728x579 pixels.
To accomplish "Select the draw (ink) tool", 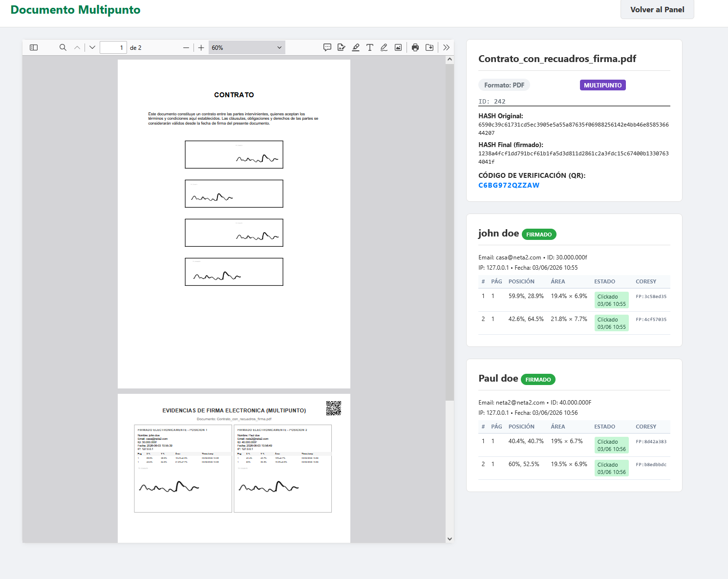I will (384, 47).
